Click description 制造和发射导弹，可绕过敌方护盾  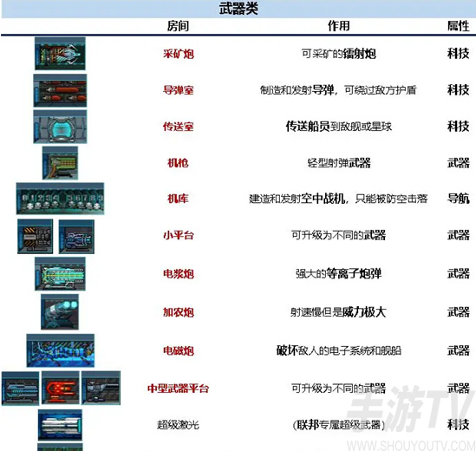338,90
